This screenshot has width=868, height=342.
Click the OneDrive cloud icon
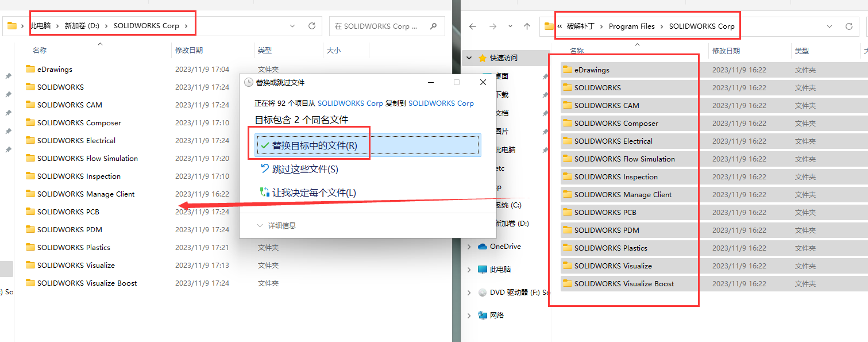pyautogui.click(x=483, y=247)
